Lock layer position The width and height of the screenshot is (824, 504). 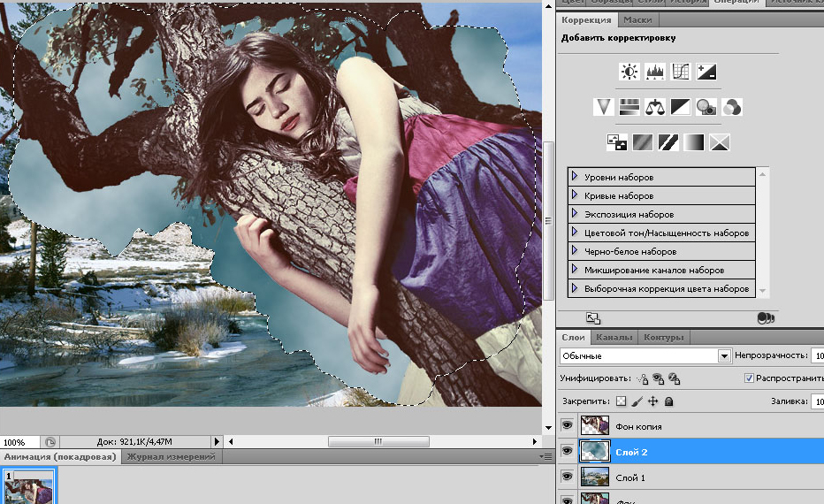tap(652, 401)
